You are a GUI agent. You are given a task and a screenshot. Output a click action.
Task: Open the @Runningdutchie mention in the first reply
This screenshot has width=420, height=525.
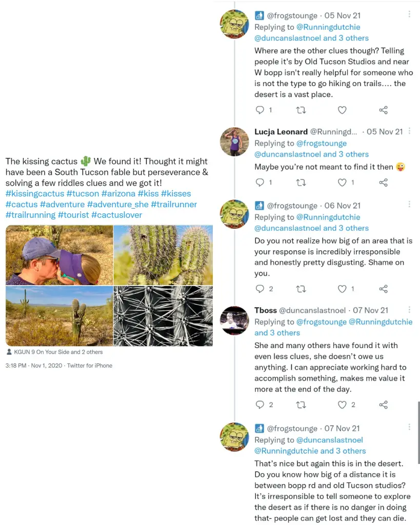(328, 27)
